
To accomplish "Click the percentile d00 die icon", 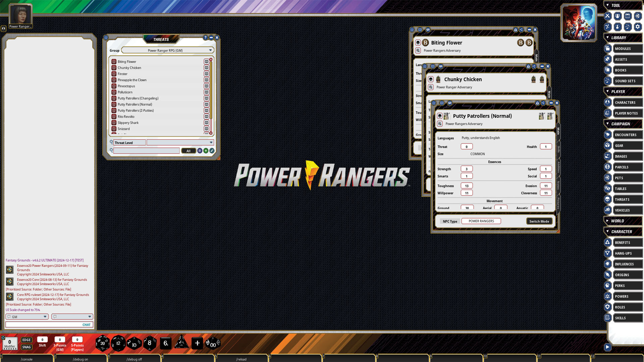I will pos(213,343).
